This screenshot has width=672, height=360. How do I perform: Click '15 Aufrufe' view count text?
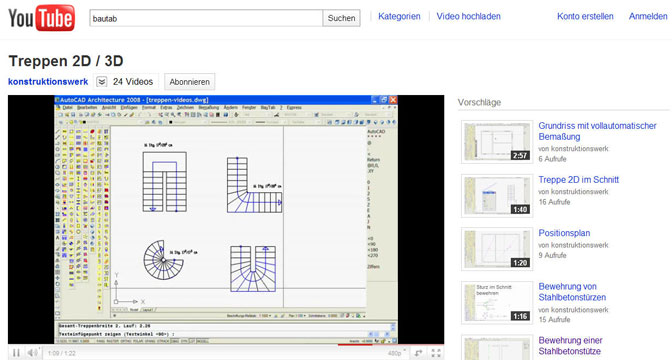(554, 319)
